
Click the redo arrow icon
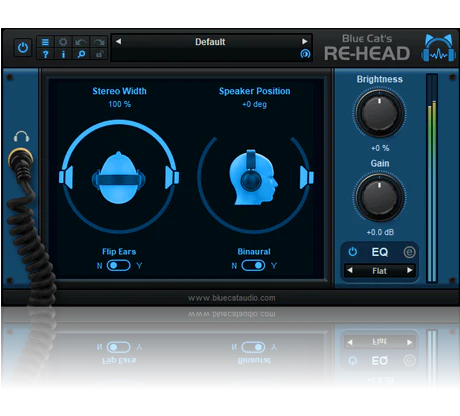click(x=99, y=42)
